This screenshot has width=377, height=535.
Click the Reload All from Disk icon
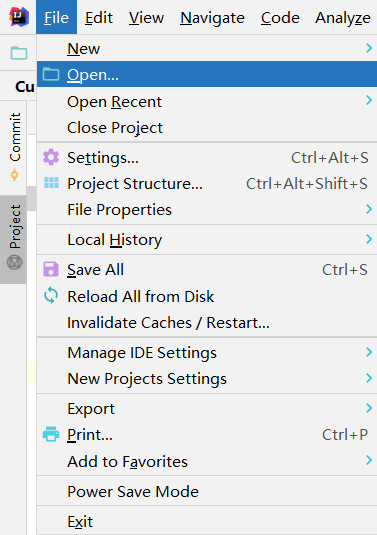tap(51, 295)
